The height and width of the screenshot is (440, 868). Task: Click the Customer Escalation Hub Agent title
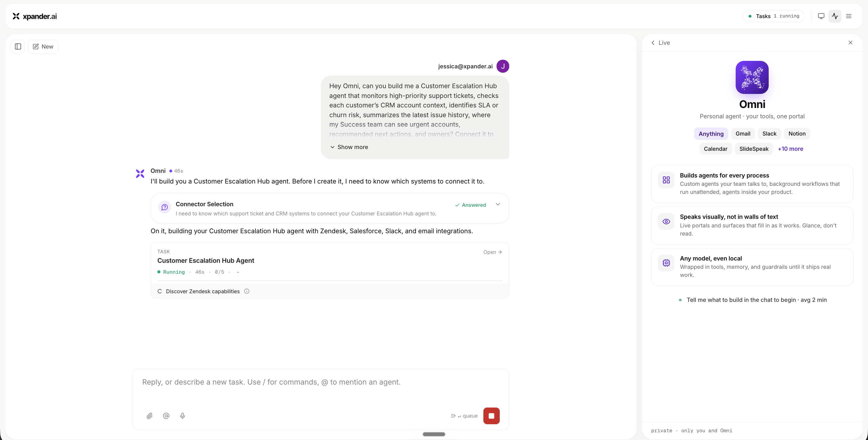pos(206,260)
